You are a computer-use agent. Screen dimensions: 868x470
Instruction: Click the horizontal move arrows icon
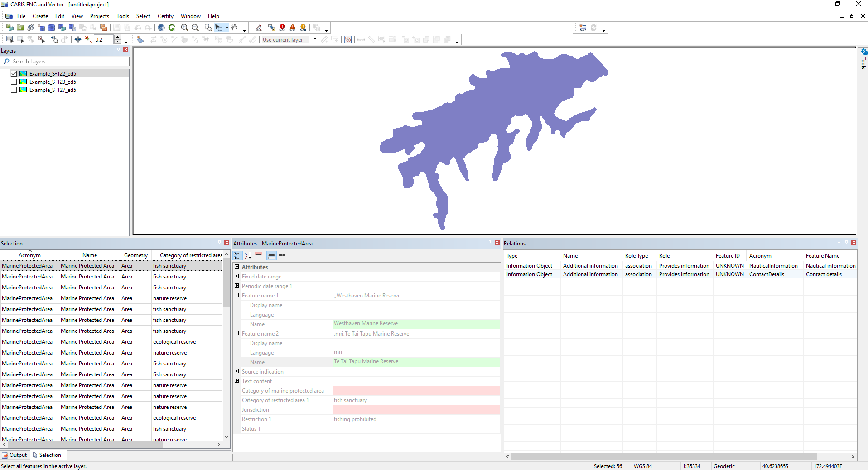(78, 39)
